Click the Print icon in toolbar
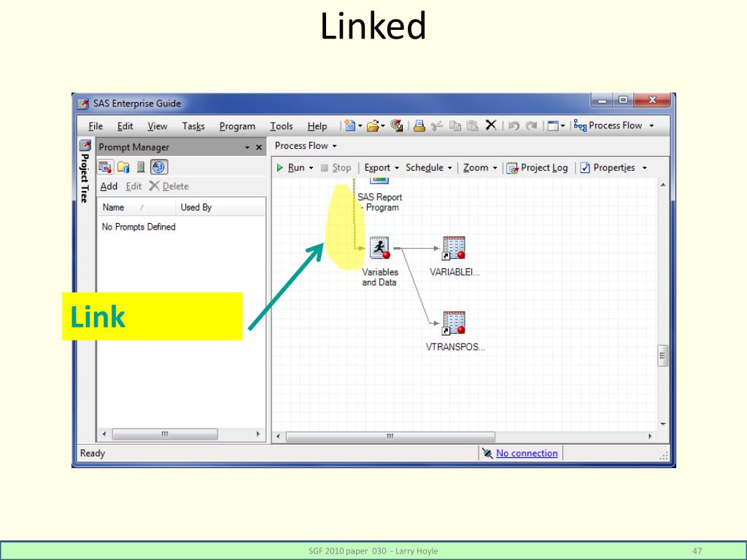Image resolution: width=747 pixels, height=560 pixels. coord(419,125)
